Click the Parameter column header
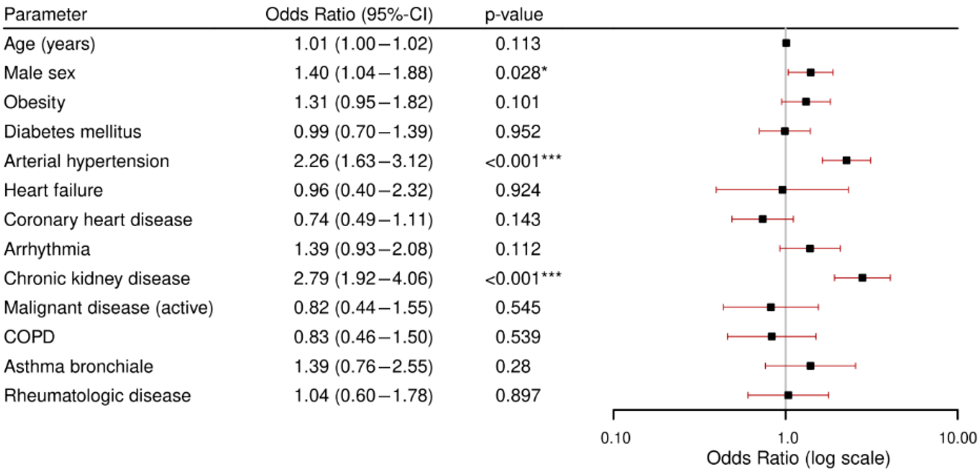The width and height of the screenshot is (980, 474). click(45, 14)
